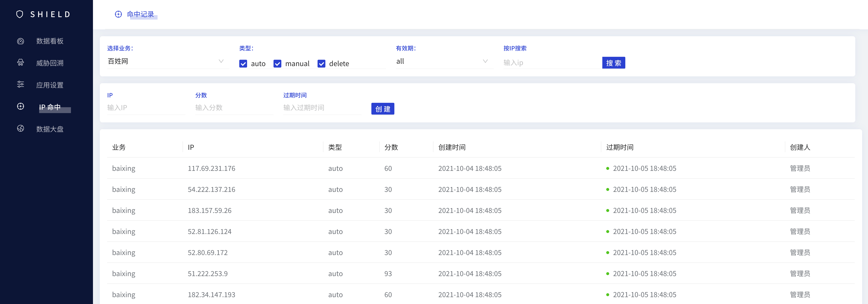
Task: Click the 创建时间 column header
Action: [452, 147]
